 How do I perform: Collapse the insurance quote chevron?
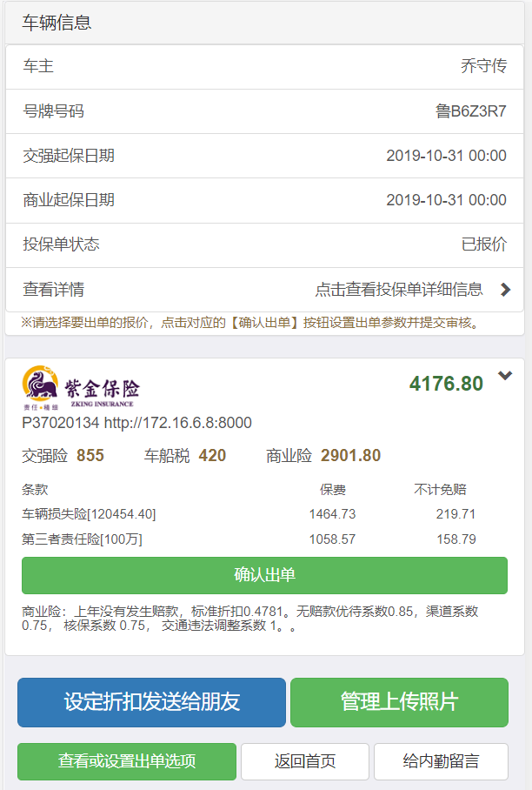pyautogui.click(x=505, y=376)
